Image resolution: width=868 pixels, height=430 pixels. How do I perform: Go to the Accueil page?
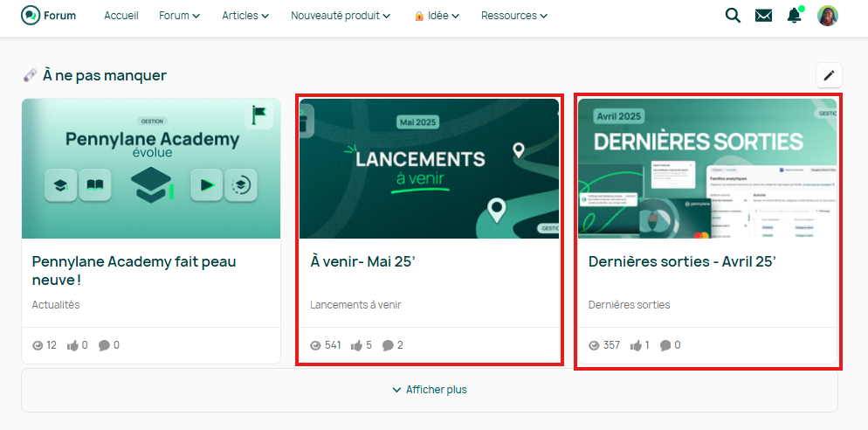point(121,16)
